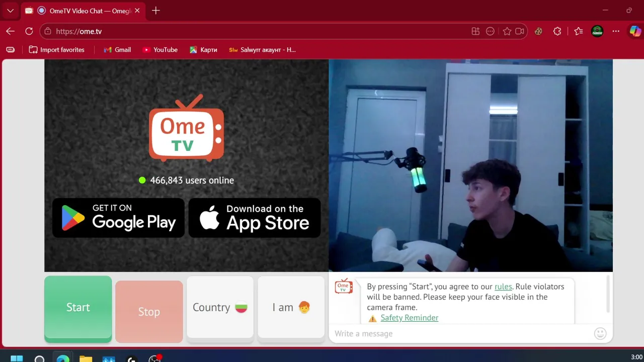Open Logitech G HUB in the taskbar
Viewport: 644px width, 362px height.
click(132, 359)
